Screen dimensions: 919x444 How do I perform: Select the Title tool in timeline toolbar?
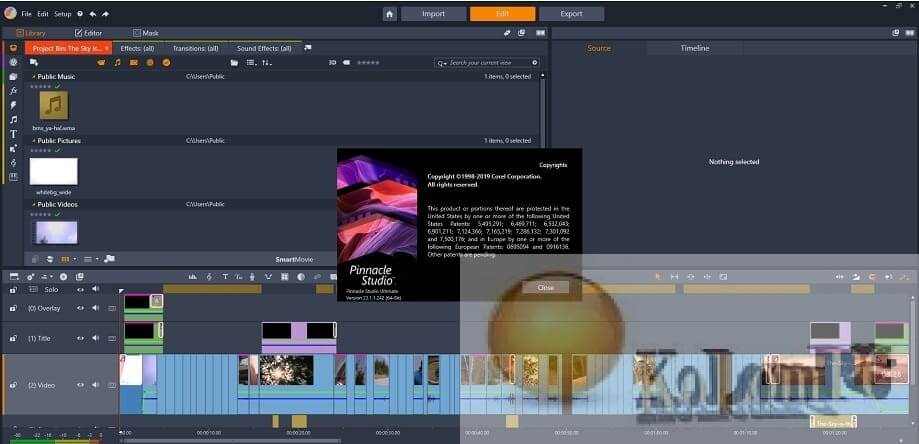pos(226,276)
